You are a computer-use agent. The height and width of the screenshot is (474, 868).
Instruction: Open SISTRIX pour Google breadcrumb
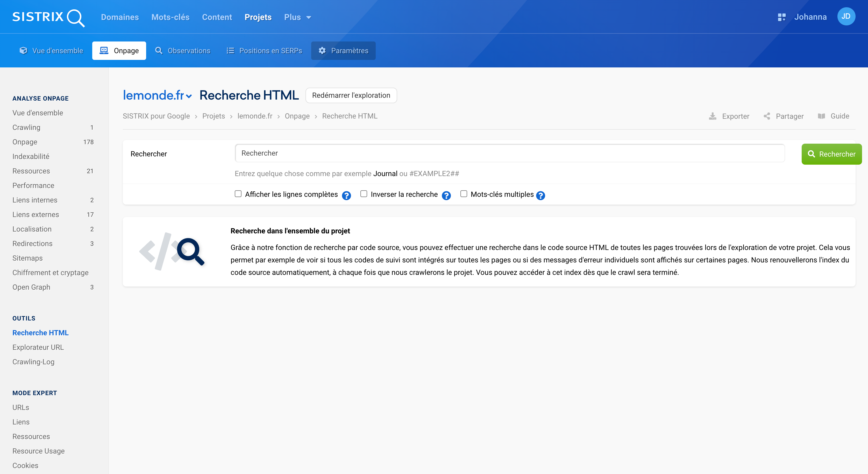click(x=156, y=116)
